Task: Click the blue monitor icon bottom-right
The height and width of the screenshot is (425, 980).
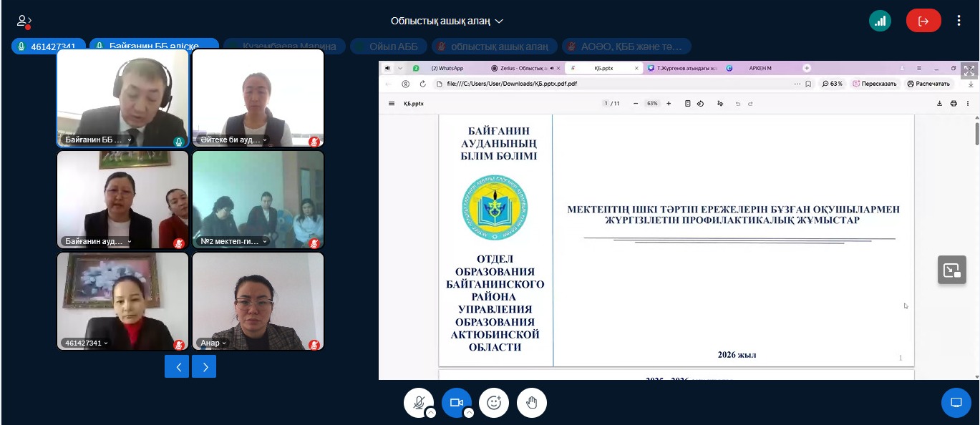Action: tap(956, 403)
